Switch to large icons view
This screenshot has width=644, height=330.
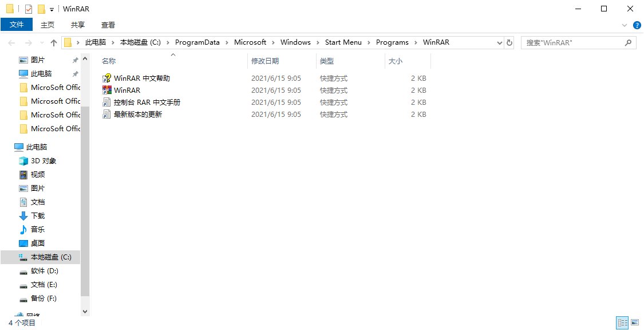click(x=635, y=323)
